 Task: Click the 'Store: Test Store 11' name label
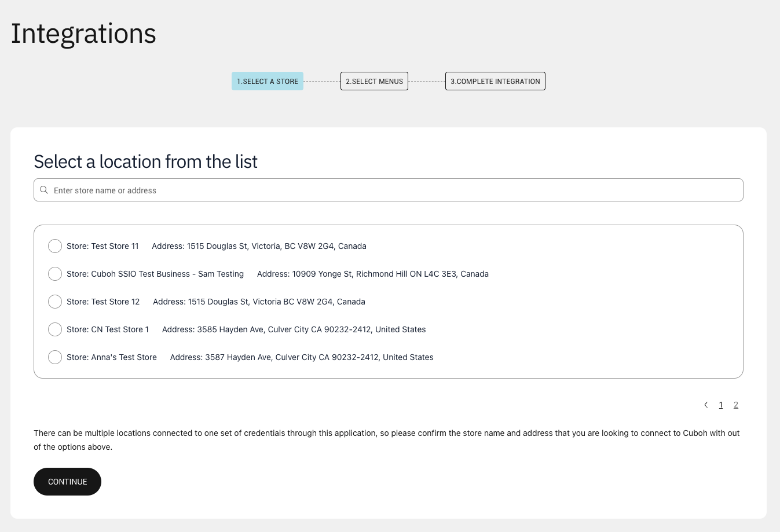click(102, 246)
